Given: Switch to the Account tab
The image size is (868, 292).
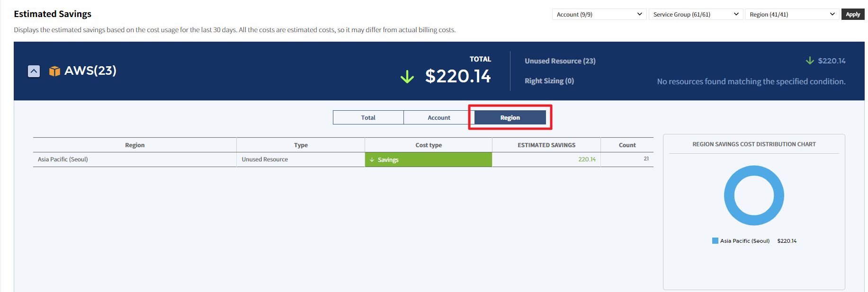Looking at the screenshot, I should pos(439,117).
